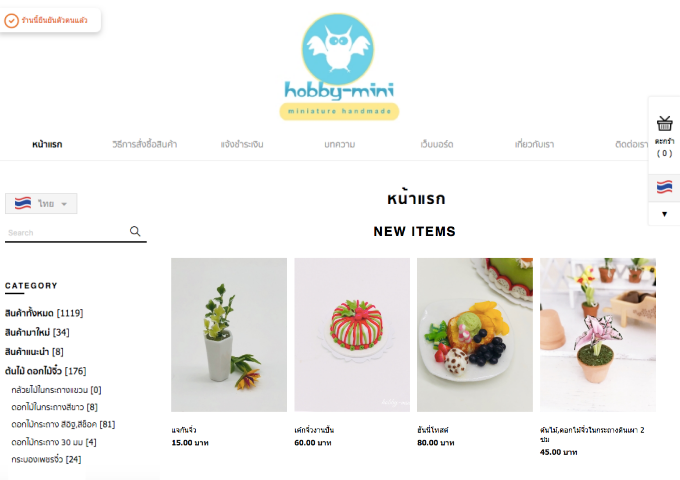
Task: Click the Search input field
Action: [x=66, y=232]
